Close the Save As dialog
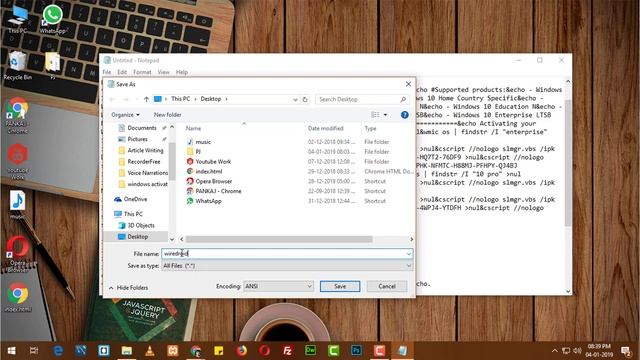 (408, 84)
